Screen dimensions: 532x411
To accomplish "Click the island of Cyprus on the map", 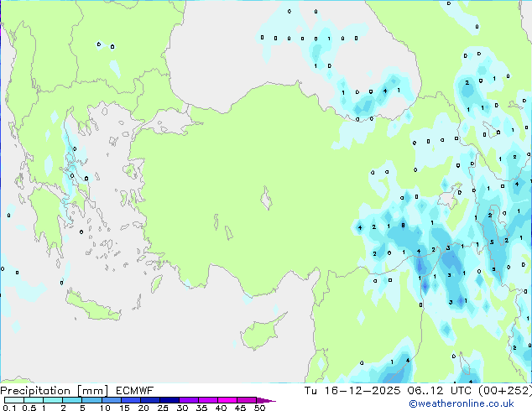I will pyautogui.click(x=261, y=332).
